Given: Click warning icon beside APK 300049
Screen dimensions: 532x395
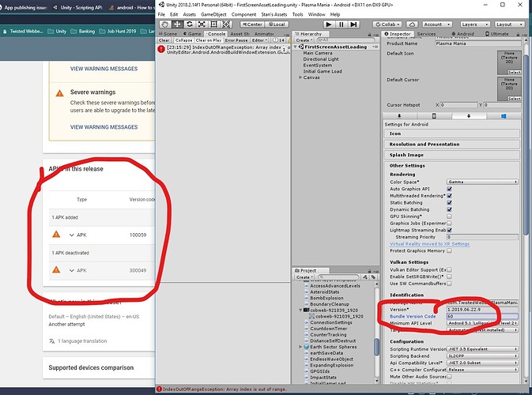Looking at the screenshot, I should [56, 270].
